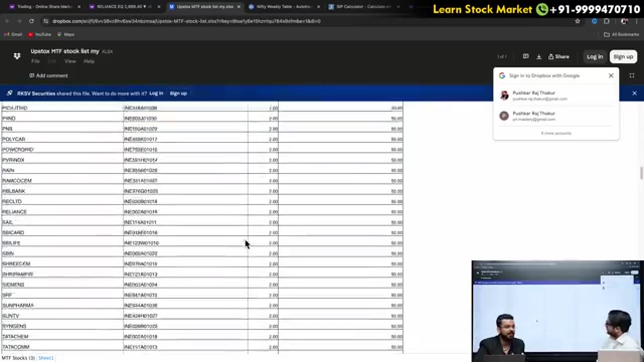Close the Nifty Weekly Table tab
Screen dimensions: 644x362
(318, 7)
